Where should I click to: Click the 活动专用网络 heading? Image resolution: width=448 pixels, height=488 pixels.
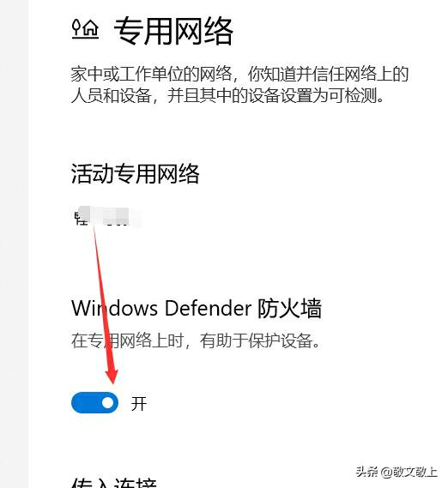pyautogui.click(x=136, y=173)
